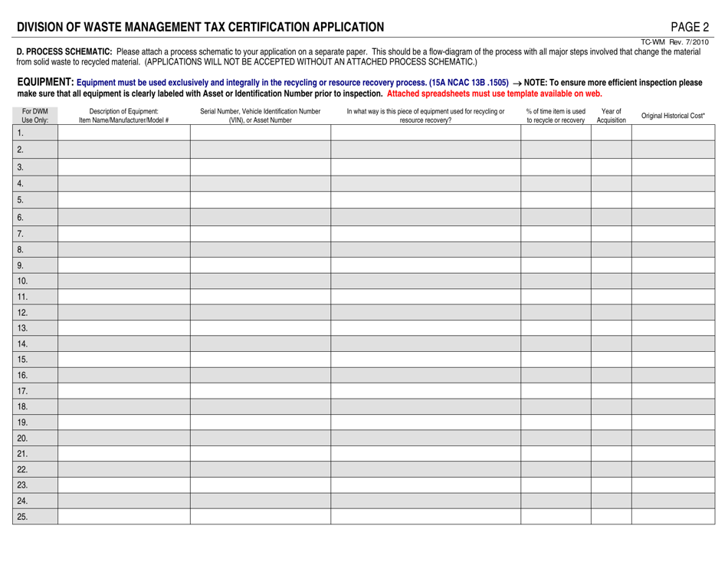Viewport: 728px width, 562px height.
Task: Click the Original Historical Cost field in row 25
Action: point(674,517)
